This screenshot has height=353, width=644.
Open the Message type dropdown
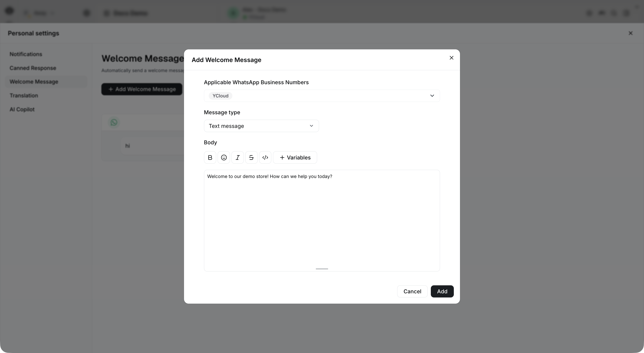(x=261, y=126)
